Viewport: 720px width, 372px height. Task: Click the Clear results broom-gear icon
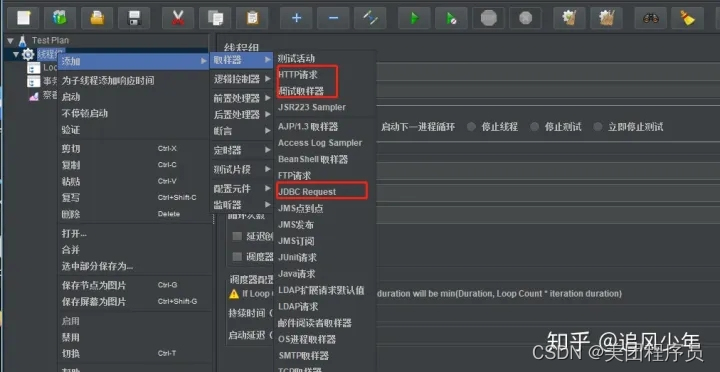click(569, 18)
